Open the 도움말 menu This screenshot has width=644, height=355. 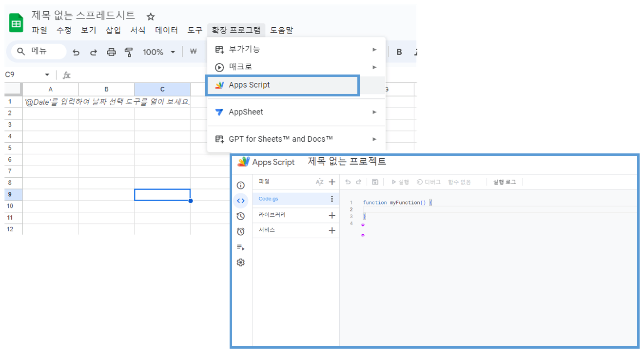click(282, 30)
